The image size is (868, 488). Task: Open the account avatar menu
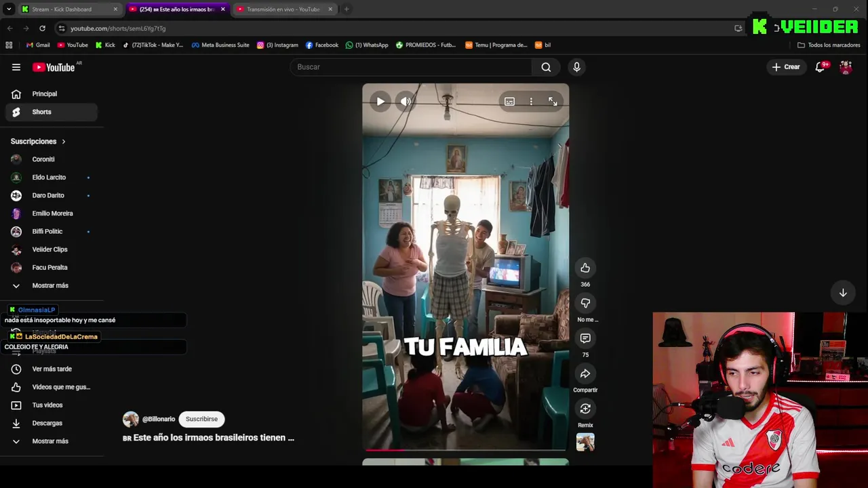point(846,67)
